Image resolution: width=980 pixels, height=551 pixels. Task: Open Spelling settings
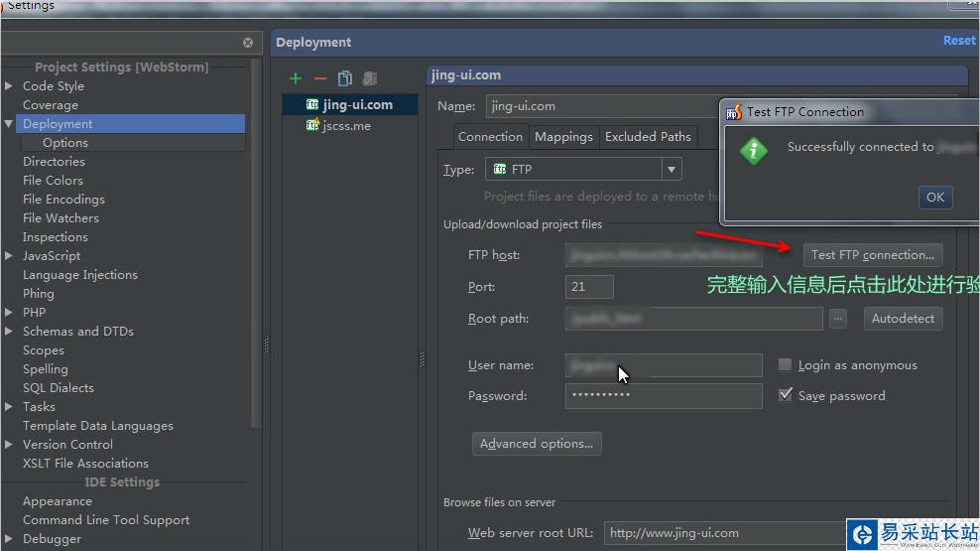point(45,369)
